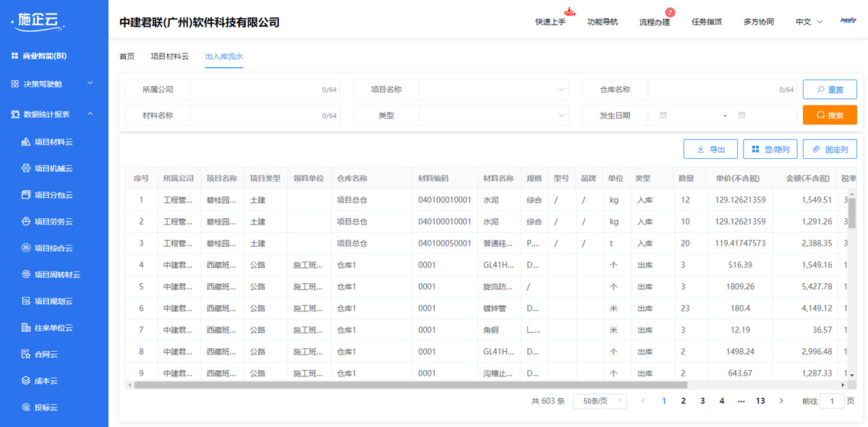
Task: Open 投标云 icon
Action: [26, 407]
